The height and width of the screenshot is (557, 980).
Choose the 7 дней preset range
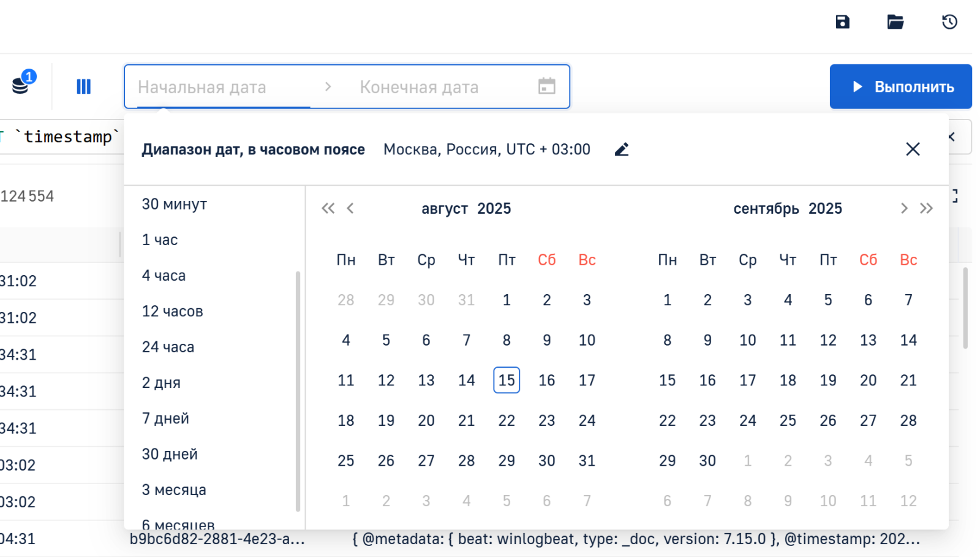(x=165, y=419)
